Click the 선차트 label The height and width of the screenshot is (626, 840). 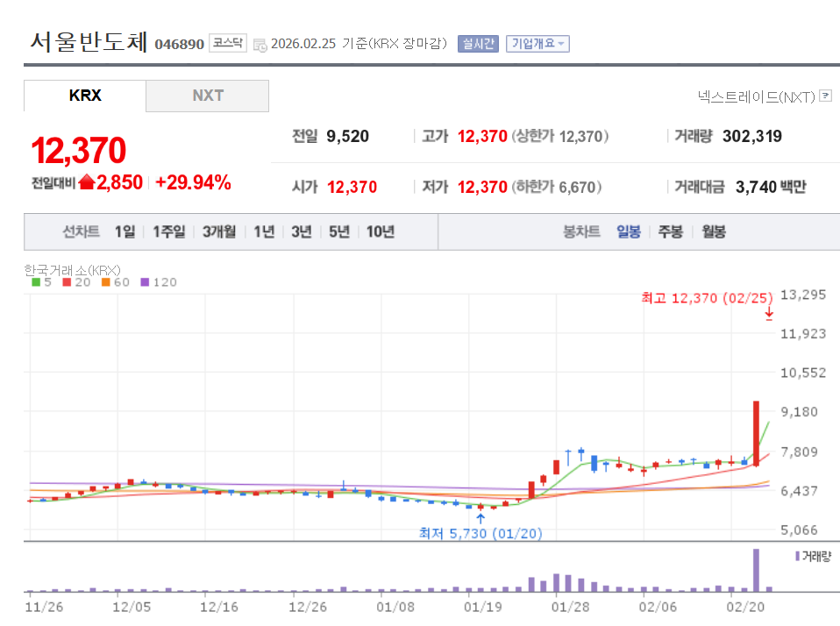click(x=81, y=231)
